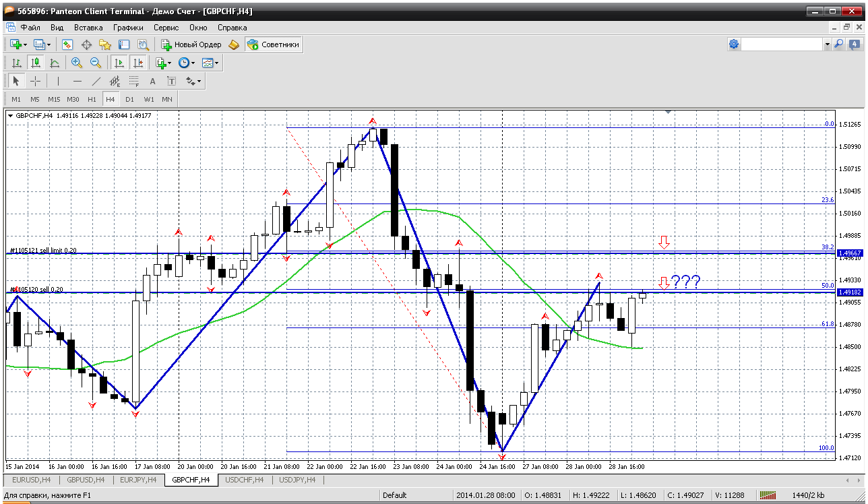The image size is (868, 504).
Task: Switch timeframe to H1
Action: pos(92,99)
